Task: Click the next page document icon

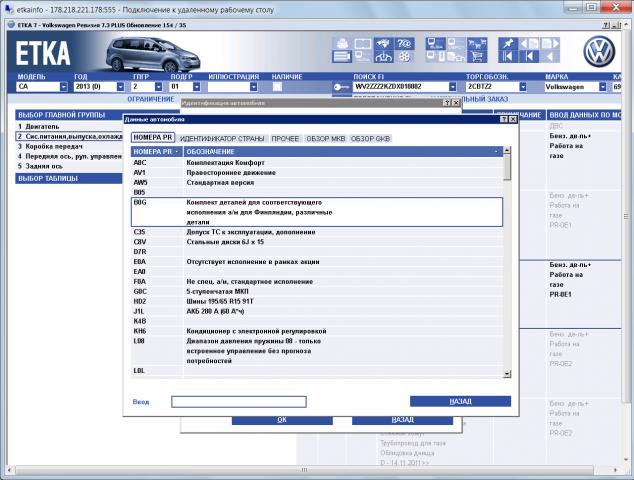Action: click(550, 44)
